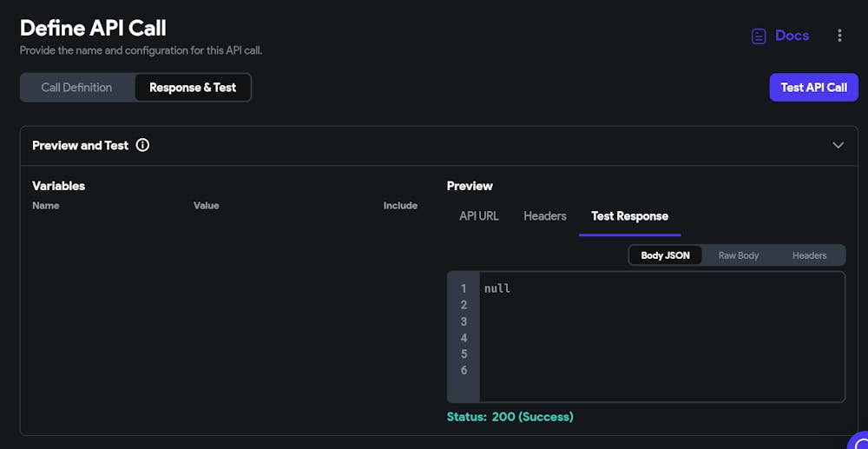Click inside the JSON response editor
The image size is (868, 449).
660,347
